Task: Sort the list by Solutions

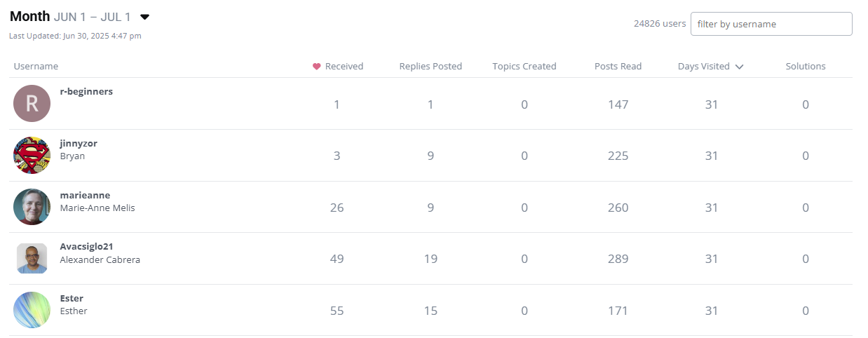Action: [x=806, y=67]
